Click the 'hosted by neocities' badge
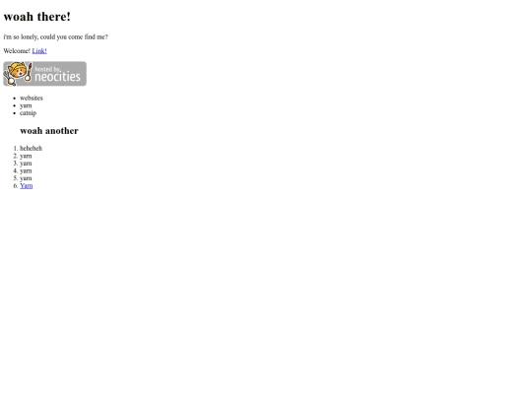Image resolution: width=532 pixels, height=399 pixels. [x=44, y=74]
